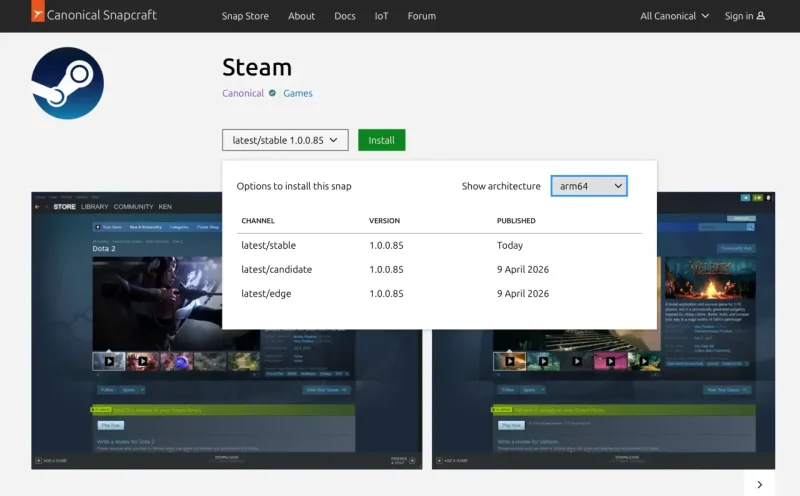Open the About page

tap(301, 16)
